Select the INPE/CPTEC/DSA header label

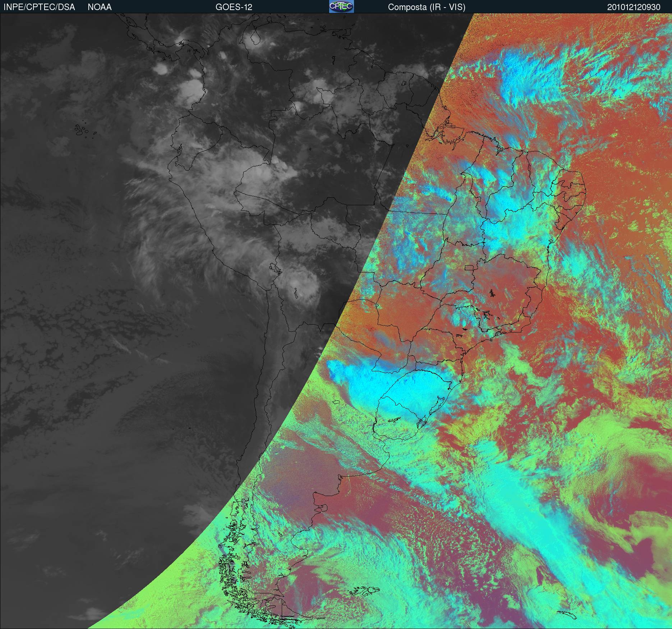pyautogui.click(x=39, y=7)
